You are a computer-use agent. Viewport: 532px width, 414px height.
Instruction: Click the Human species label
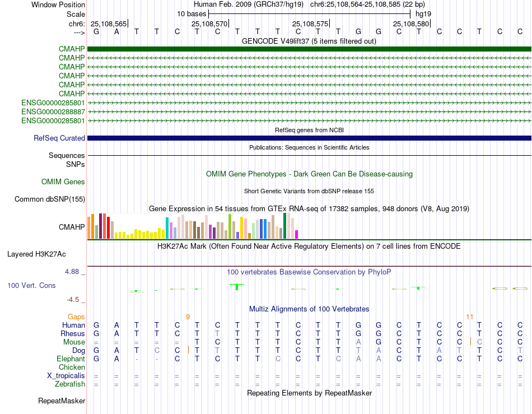pyautogui.click(x=73, y=325)
